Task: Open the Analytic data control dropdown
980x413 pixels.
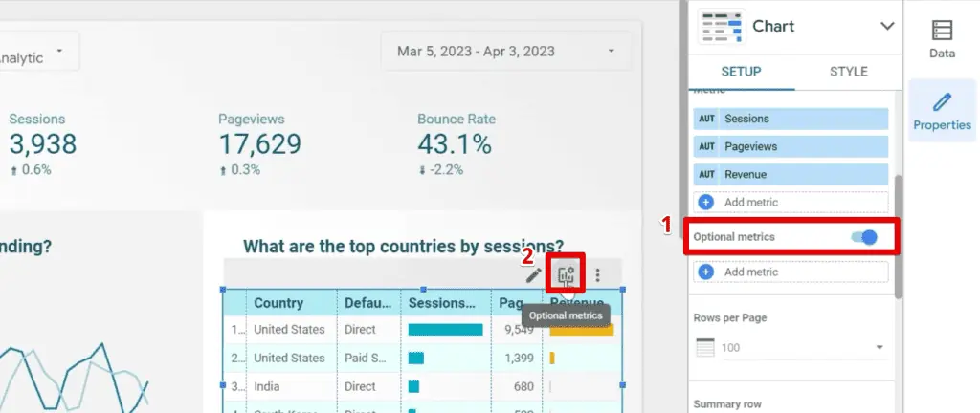Action: [38, 52]
